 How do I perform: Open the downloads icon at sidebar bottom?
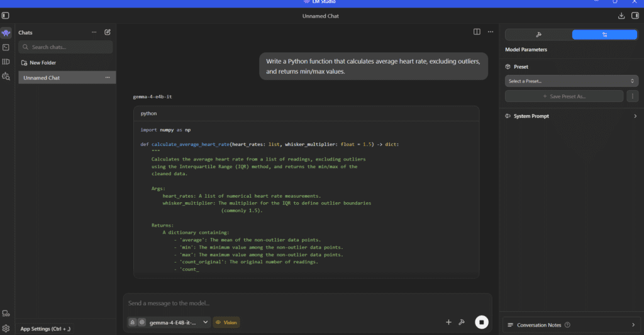tap(6, 314)
